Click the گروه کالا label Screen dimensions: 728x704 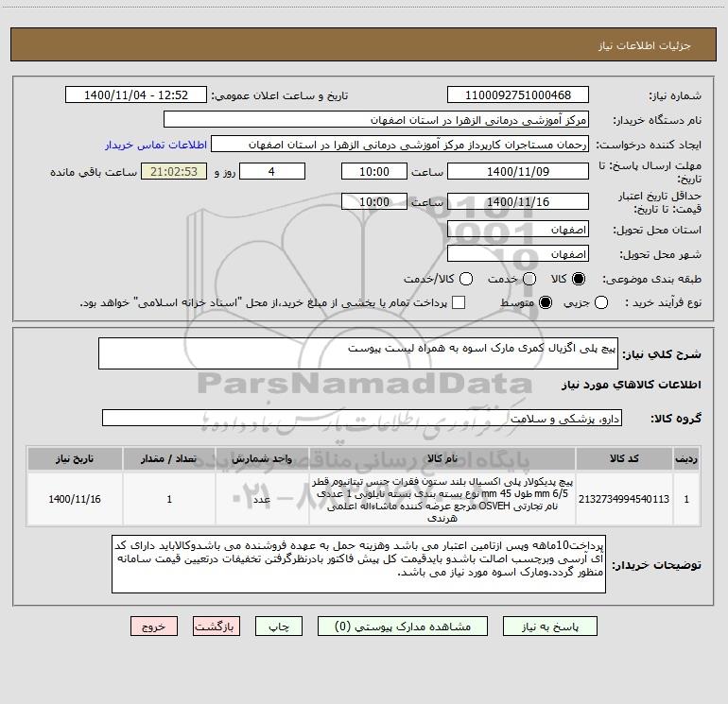pos(676,418)
